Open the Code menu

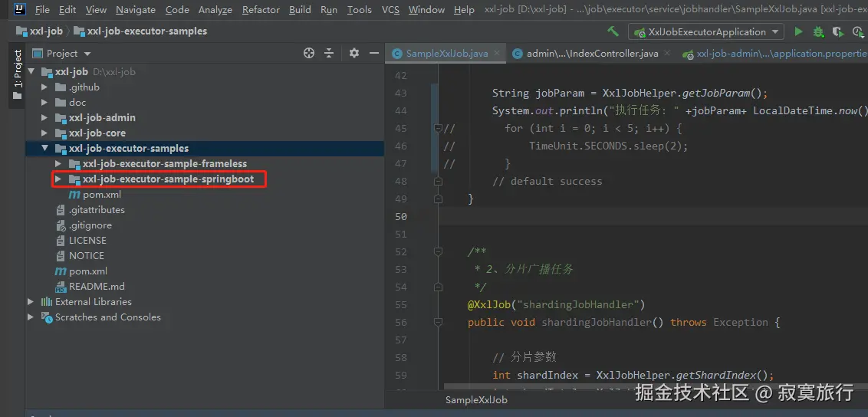tap(177, 9)
